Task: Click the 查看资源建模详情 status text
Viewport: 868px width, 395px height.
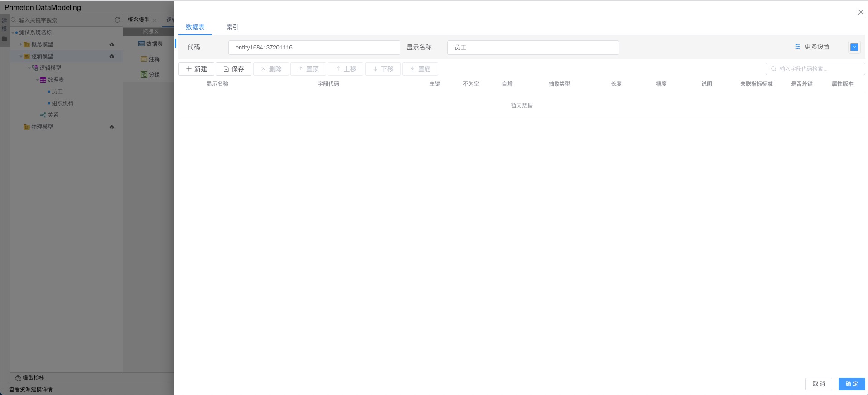Action: click(x=31, y=390)
